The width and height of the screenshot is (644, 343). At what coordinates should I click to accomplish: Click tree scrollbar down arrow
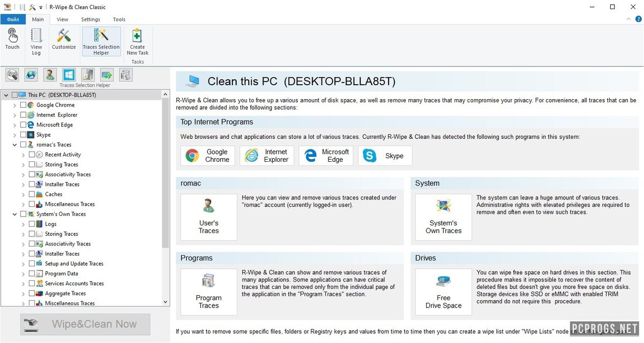(165, 302)
